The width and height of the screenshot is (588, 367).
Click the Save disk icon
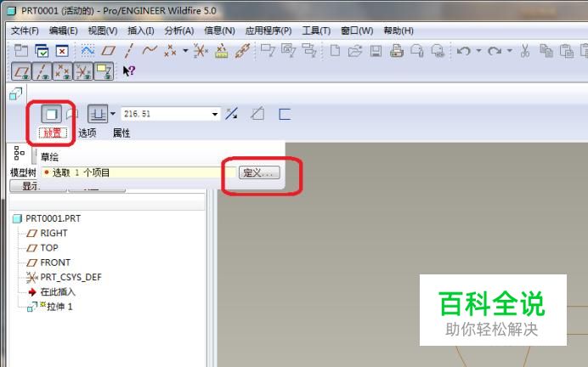[x=376, y=51]
